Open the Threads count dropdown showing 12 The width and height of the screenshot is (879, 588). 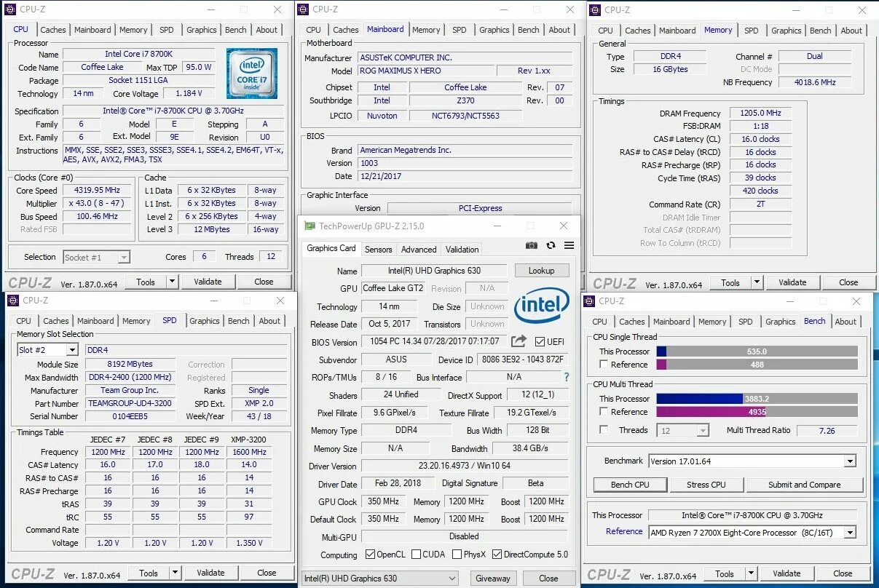coord(703,431)
